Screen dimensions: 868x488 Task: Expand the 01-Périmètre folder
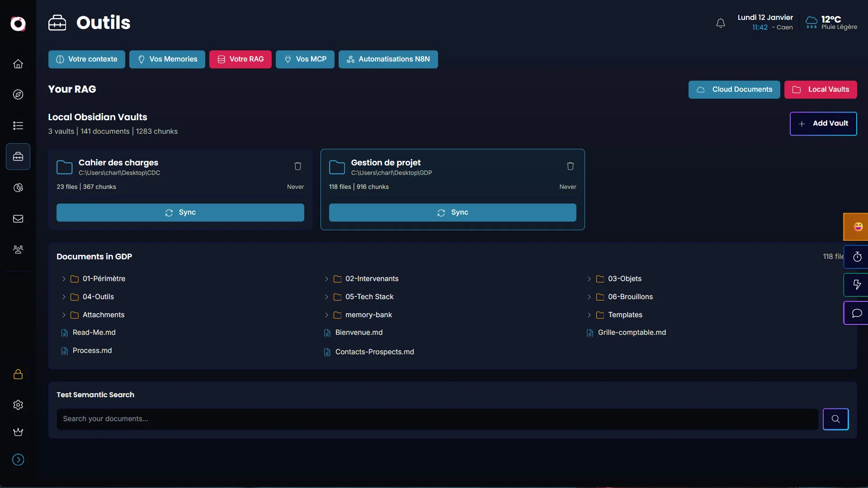coord(64,279)
